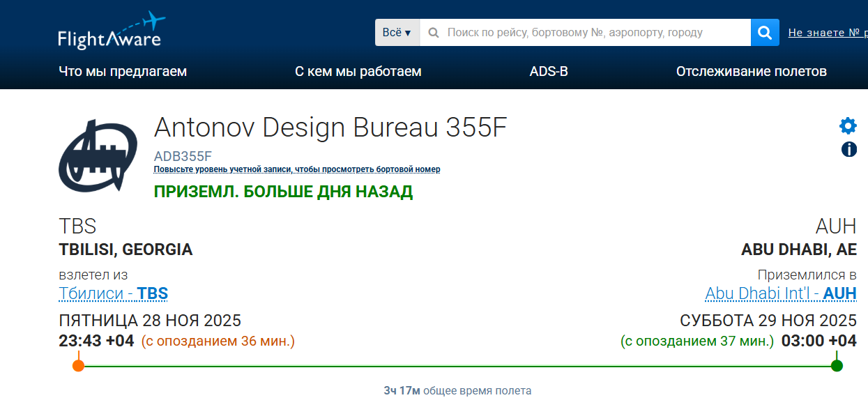Click the Antonov Design Bureau airline logo
868x407 pixels.
[x=98, y=155]
